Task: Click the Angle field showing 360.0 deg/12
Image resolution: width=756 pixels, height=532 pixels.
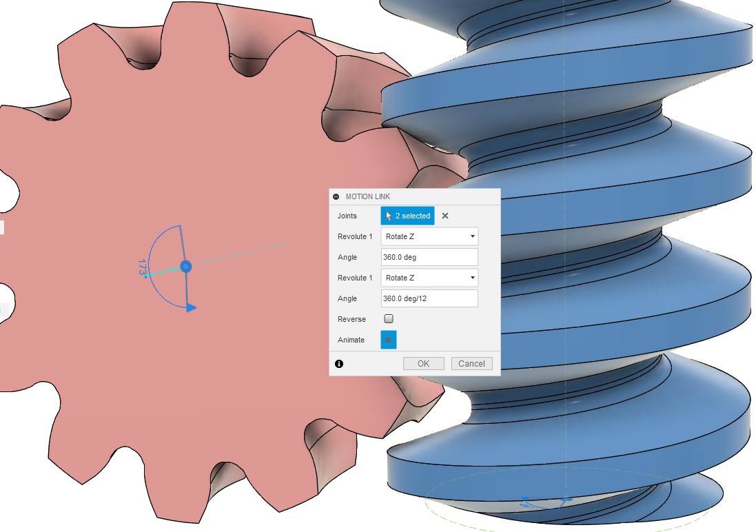Action: tap(429, 298)
